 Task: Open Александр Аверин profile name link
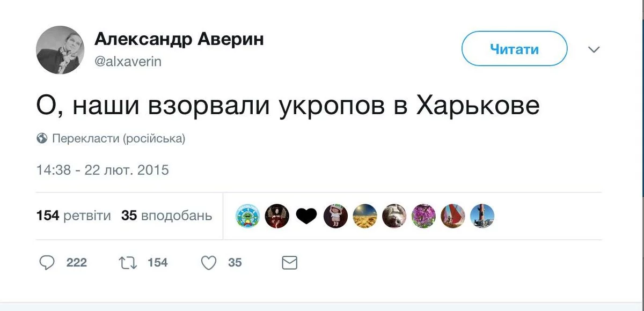click(179, 39)
